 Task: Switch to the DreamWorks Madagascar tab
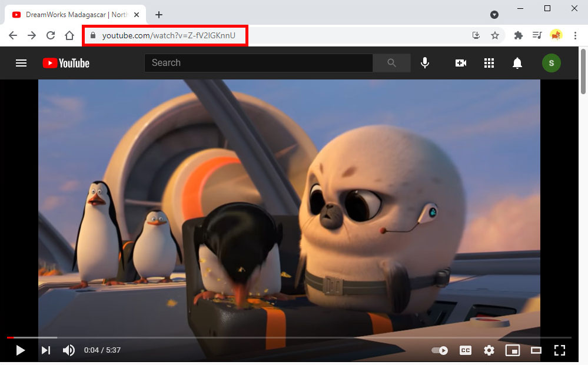click(75, 15)
